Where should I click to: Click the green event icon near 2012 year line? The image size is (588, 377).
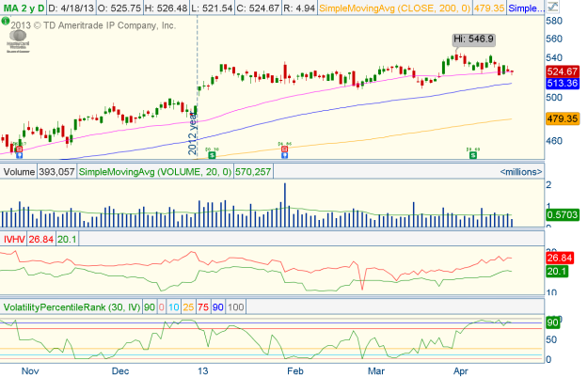[212, 152]
